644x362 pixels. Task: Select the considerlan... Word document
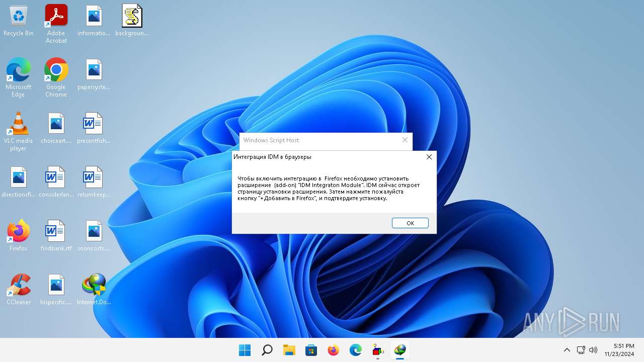coord(56,182)
